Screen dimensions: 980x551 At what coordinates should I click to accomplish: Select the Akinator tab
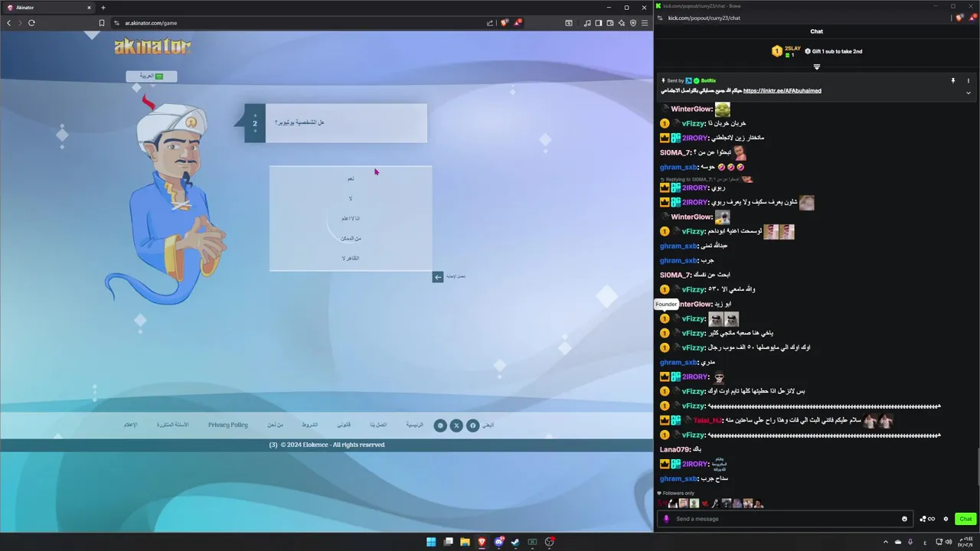click(x=49, y=8)
